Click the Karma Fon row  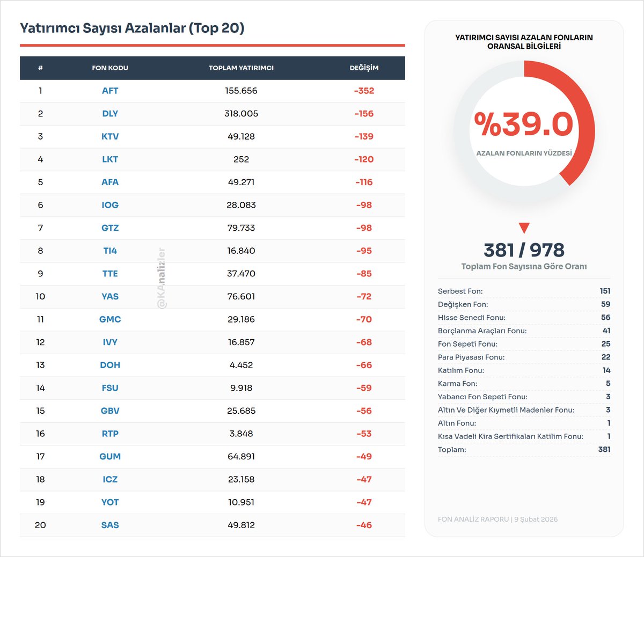coord(524,383)
